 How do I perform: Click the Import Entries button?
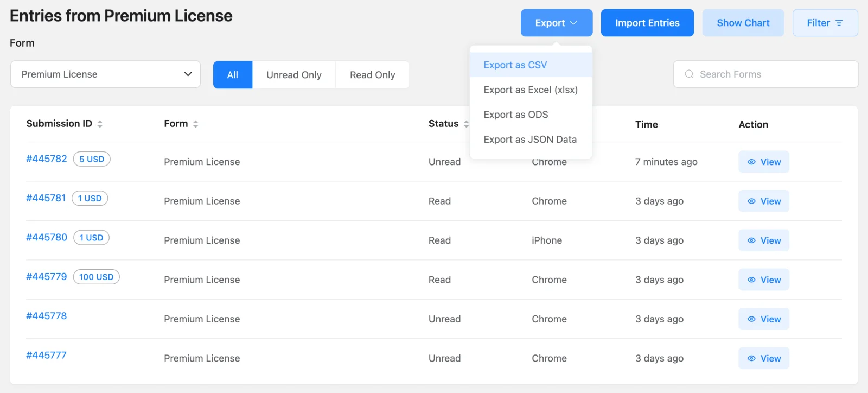coord(647,23)
